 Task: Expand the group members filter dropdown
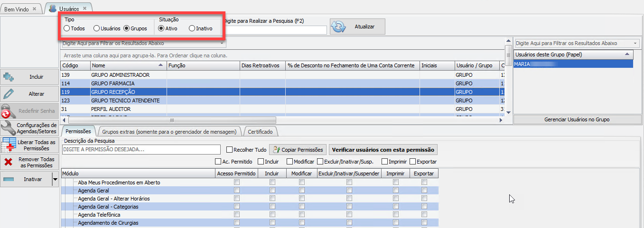pyautogui.click(x=635, y=43)
